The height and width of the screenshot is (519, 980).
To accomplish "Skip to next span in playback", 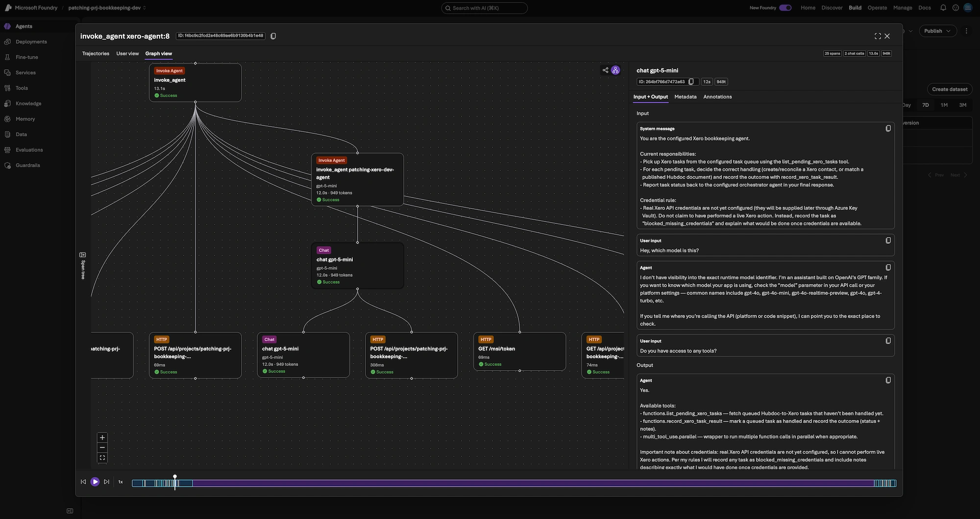I will click(x=106, y=482).
